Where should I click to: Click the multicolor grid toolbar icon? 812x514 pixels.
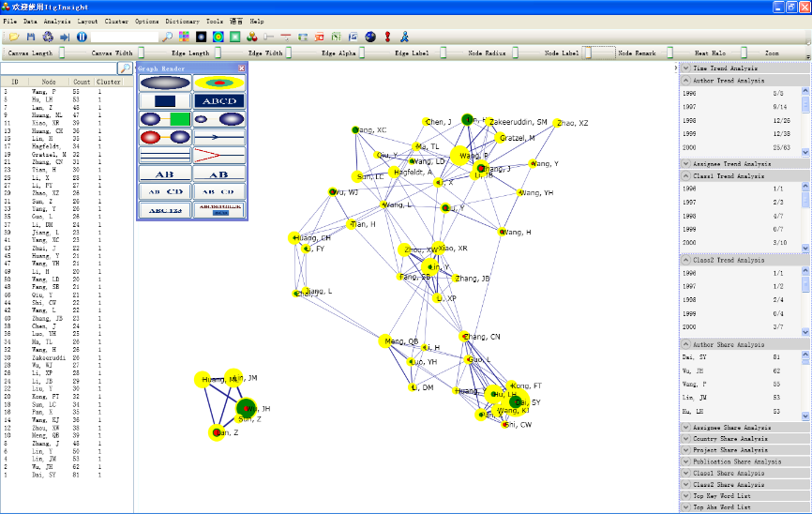tap(184, 37)
